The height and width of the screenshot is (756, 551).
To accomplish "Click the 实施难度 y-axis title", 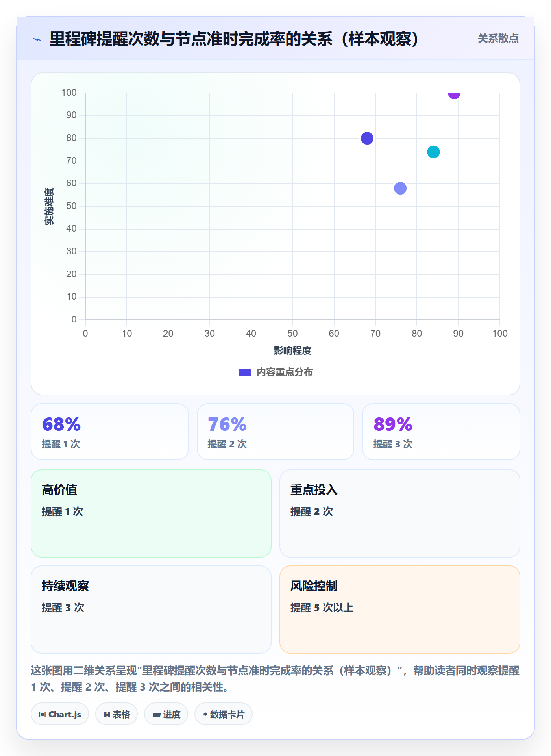I will tap(49, 206).
